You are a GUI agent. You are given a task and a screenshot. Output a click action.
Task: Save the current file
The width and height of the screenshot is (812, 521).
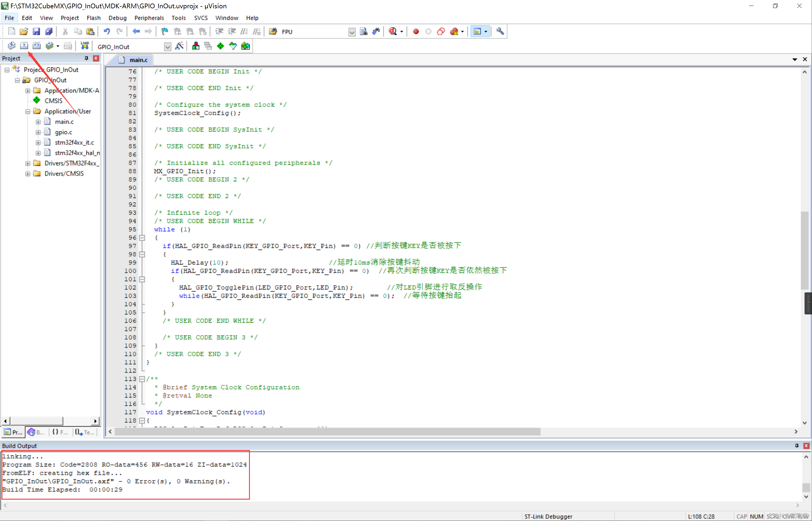click(36, 31)
